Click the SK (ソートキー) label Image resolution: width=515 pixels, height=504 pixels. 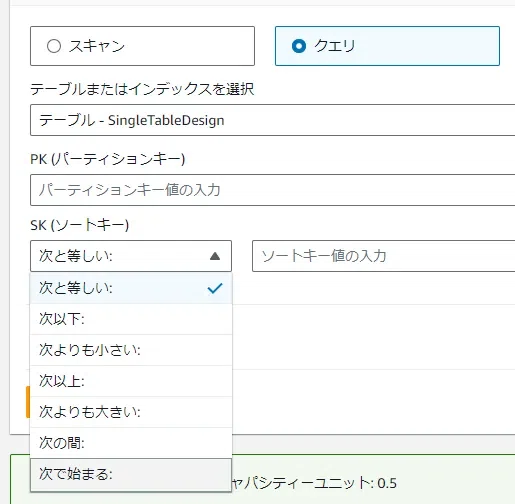tap(79, 225)
